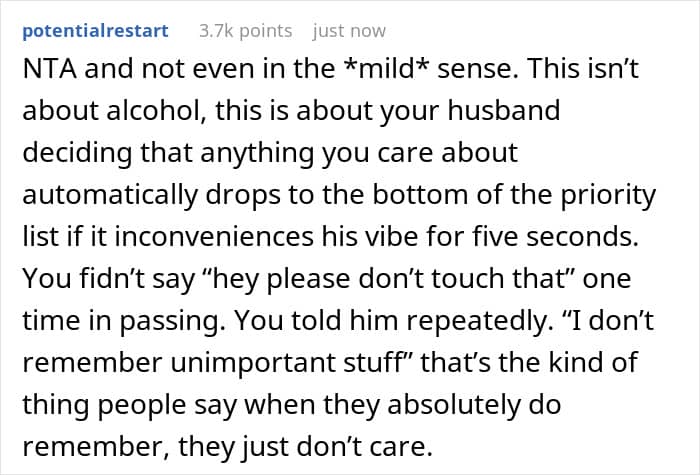
Task: Click the 3.7k points score
Action: tap(245, 31)
